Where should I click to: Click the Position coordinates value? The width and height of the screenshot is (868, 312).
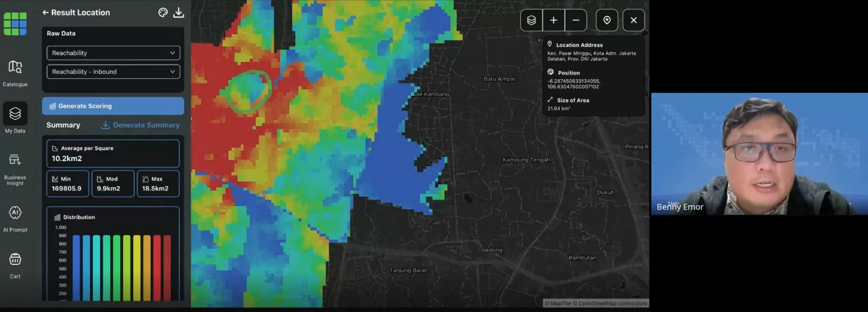[573, 84]
